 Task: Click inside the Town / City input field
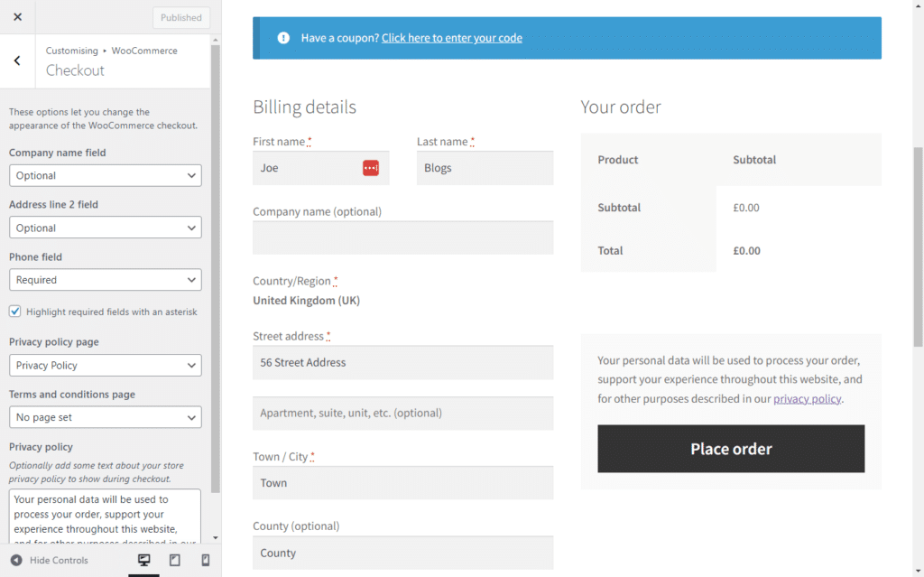point(403,482)
